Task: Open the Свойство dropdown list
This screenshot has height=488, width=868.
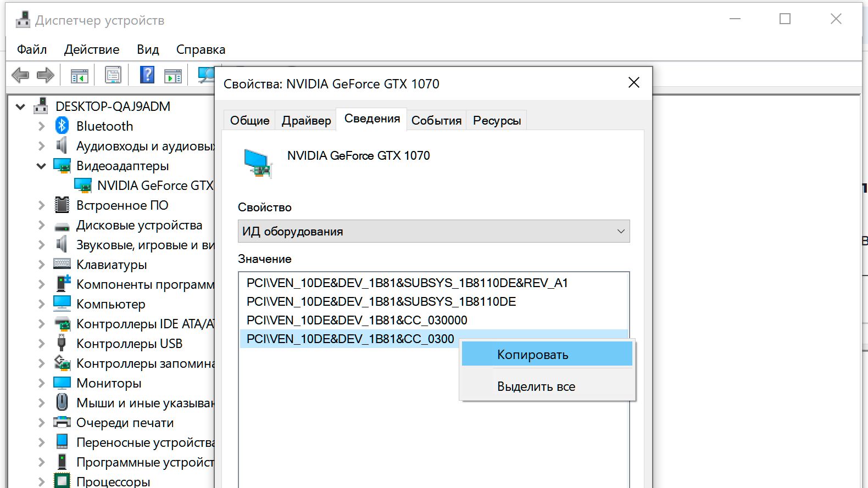Action: [433, 232]
